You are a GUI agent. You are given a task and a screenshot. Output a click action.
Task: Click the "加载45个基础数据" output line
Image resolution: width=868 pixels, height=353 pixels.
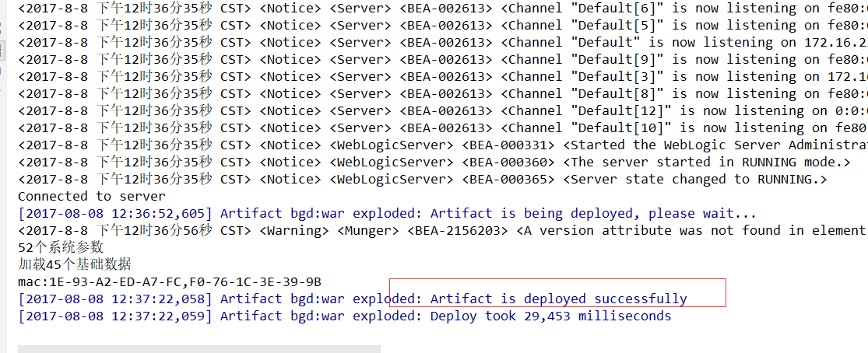[75, 264]
